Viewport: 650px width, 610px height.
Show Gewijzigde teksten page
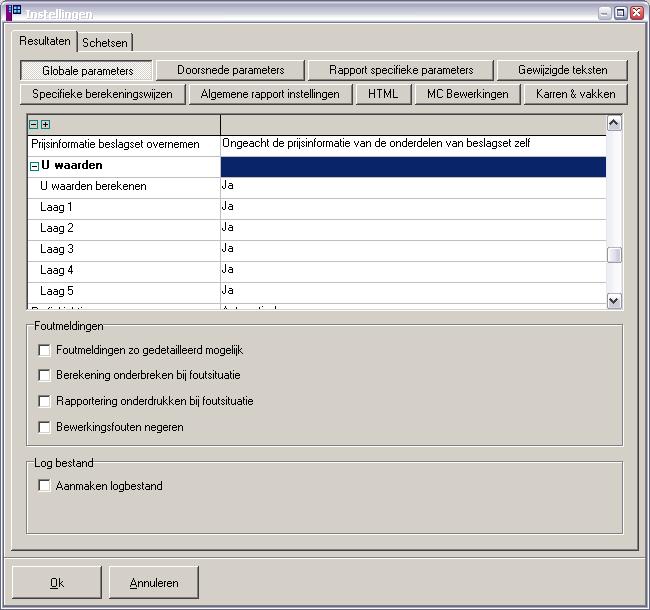pos(562,70)
